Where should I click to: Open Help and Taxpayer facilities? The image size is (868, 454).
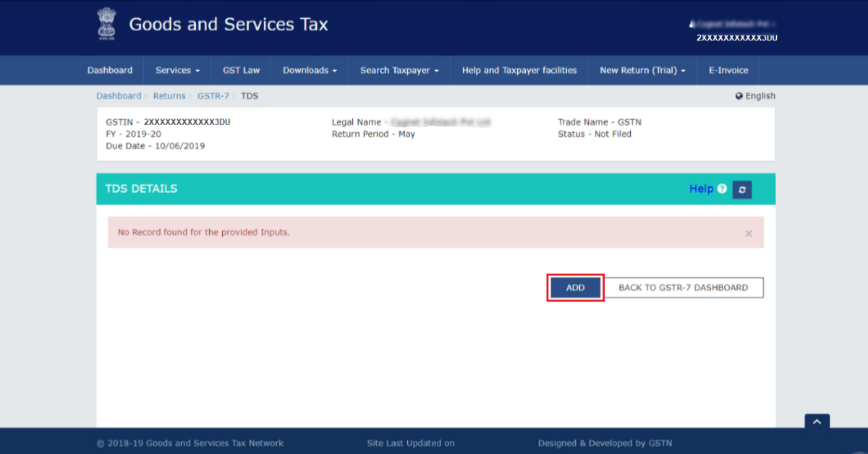(x=519, y=70)
